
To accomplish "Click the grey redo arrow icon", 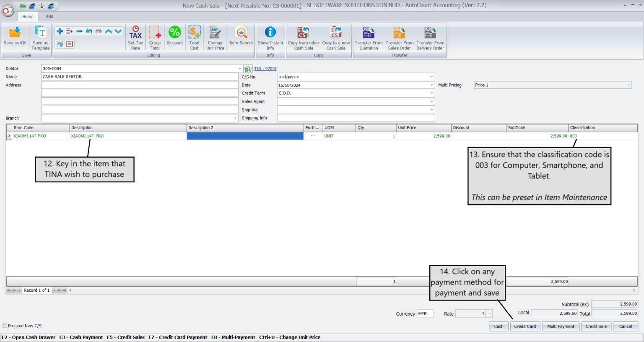I will (x=99, y=31).
